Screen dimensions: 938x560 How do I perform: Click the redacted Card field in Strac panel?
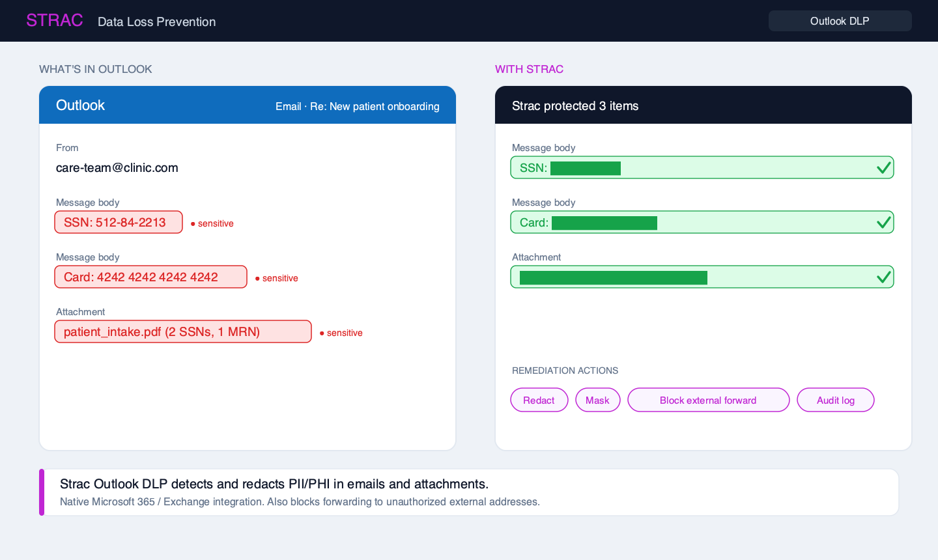click(x=702, y=223)
